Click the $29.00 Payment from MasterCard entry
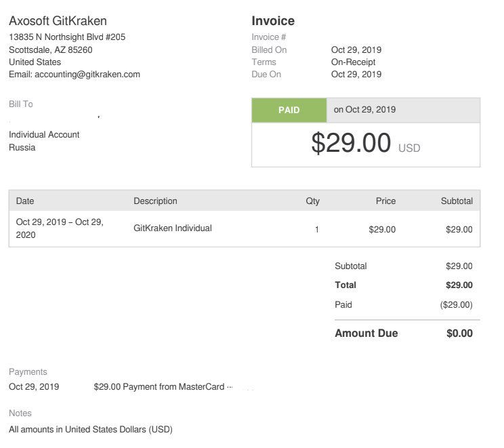This screenshot has height=448, width=504. [x=163, y=387]
